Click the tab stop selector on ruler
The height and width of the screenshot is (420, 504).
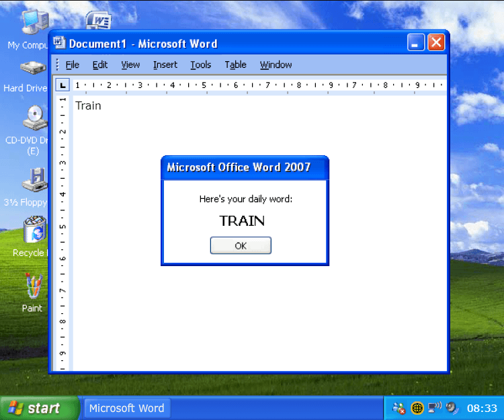[x=62, y=85]
